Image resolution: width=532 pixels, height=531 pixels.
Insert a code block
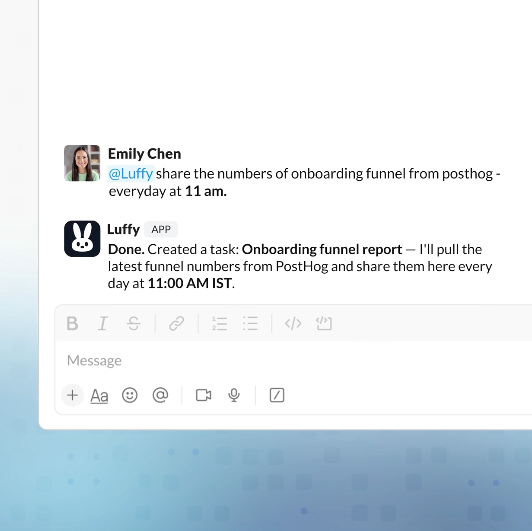tap(324, 323)
